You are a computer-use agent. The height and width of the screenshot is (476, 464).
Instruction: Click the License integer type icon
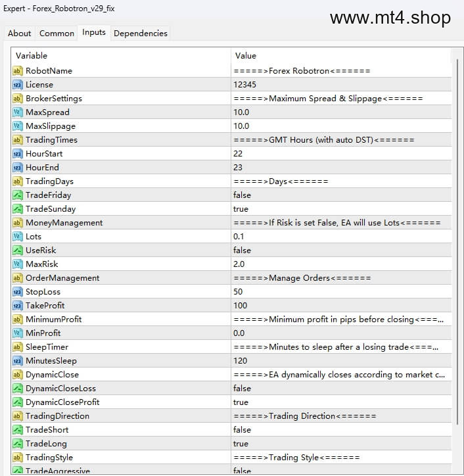pyautogui.click(x=18, y=85)
